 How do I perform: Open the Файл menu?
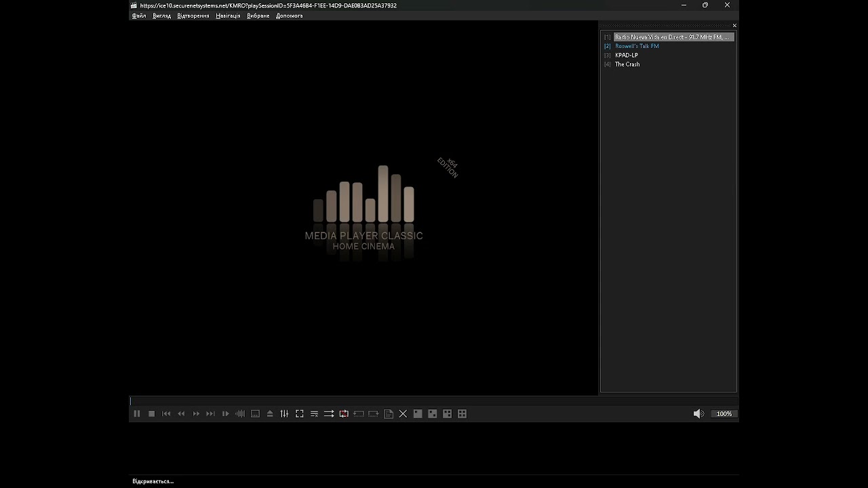point(139,16)
